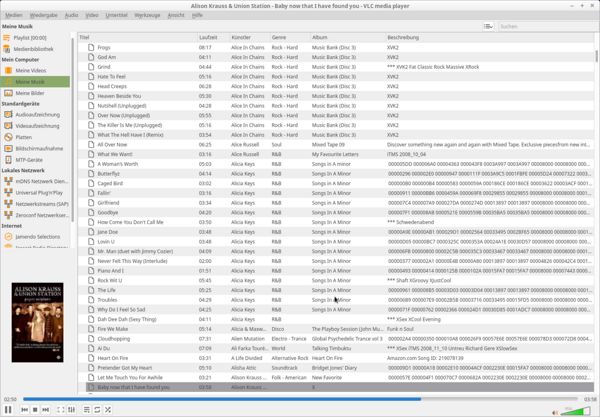Skip to the previous track
The image size is (600, 417).
tap(24, 409)
